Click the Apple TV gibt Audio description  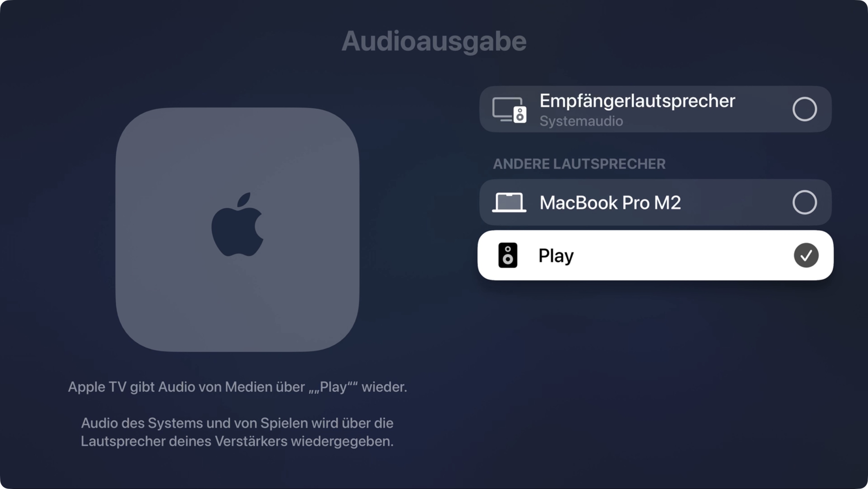(237, 387)
